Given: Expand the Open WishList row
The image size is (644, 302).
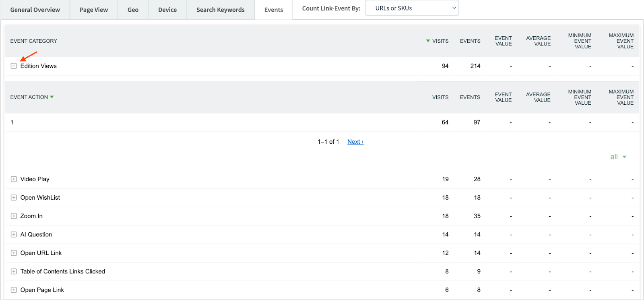Looking at the screenshot, I should click(14, 198).
